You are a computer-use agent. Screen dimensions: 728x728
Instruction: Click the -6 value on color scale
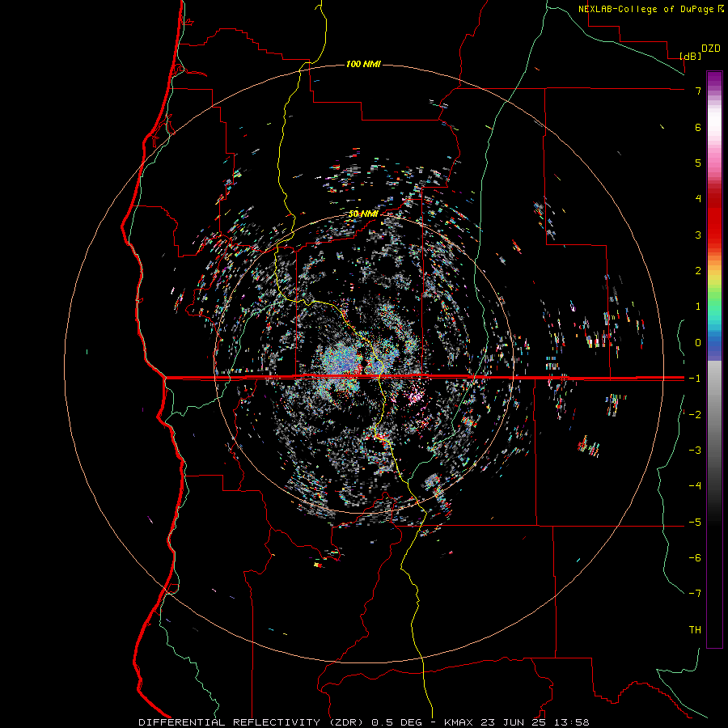pyautogui.click(x=695, y=558)
